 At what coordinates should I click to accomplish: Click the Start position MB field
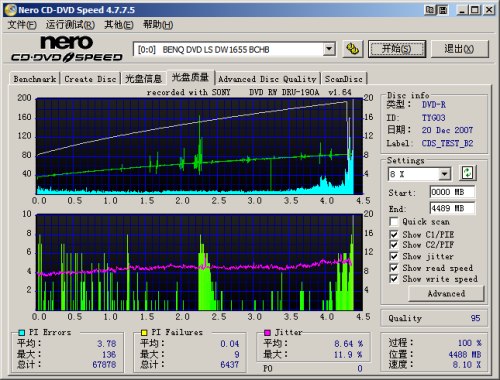[x=452, y=192]
